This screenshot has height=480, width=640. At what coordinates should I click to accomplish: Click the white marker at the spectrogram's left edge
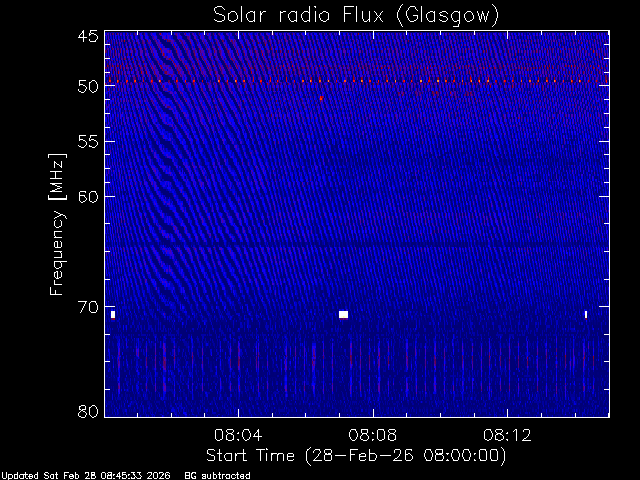click(113, 314)
